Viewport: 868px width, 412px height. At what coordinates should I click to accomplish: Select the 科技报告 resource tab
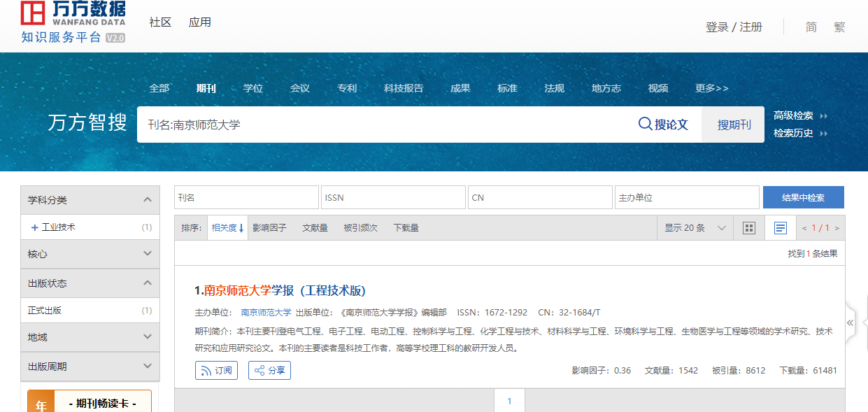[404, 88]
